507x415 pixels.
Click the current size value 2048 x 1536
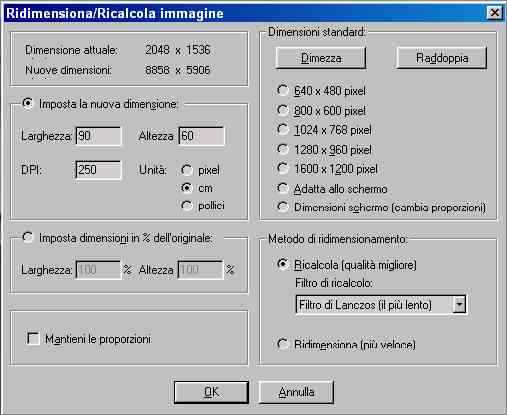coord(178,50)
